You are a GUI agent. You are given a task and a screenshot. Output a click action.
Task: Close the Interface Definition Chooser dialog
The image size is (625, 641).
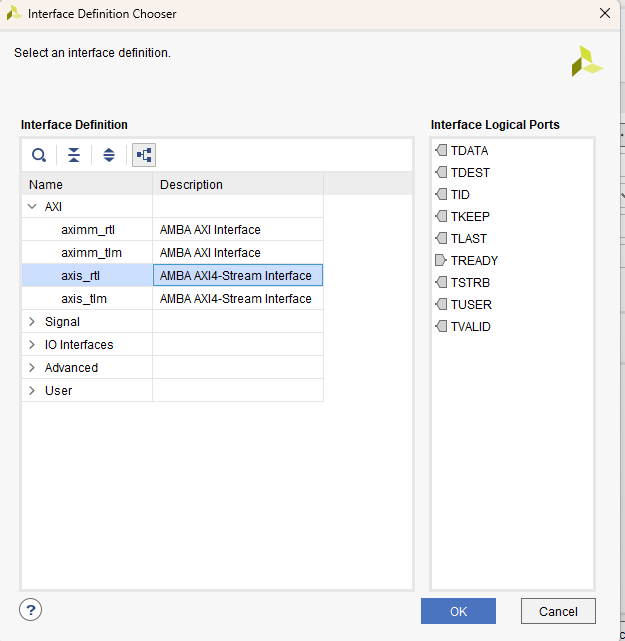(x=605, y=13)
